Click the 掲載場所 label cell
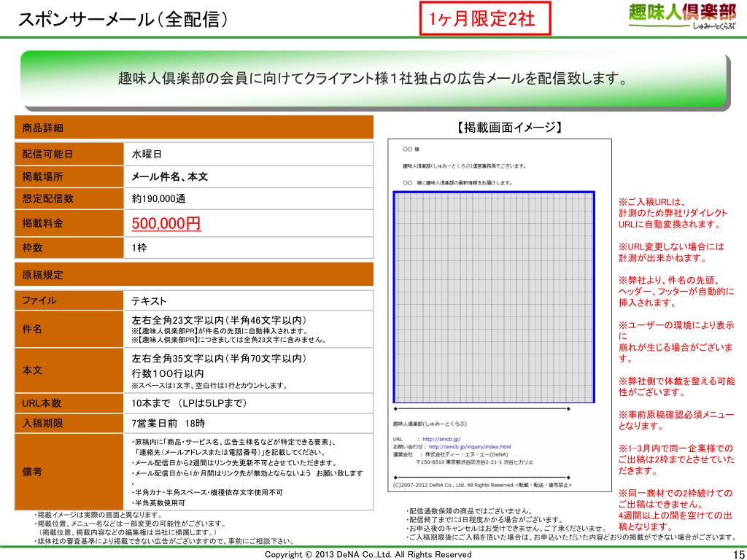The image size is (747, 560). (x=69, y=176)
